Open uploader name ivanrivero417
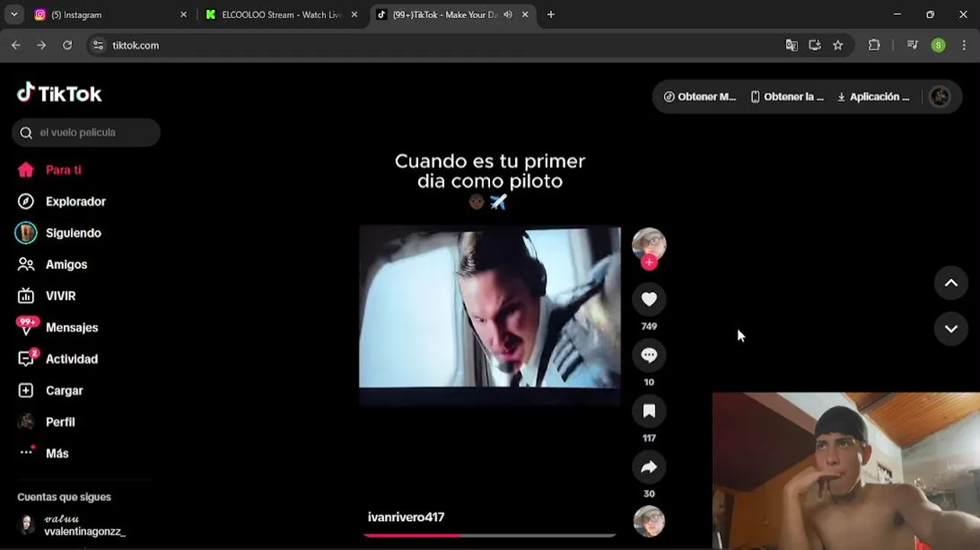 (406, 517)
